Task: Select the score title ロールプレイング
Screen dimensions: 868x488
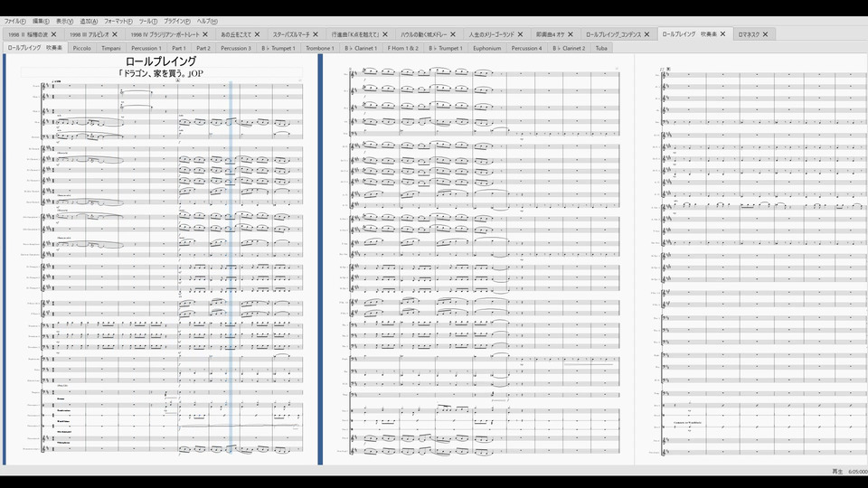Action: pyautogui.click(x=161, y=61)
